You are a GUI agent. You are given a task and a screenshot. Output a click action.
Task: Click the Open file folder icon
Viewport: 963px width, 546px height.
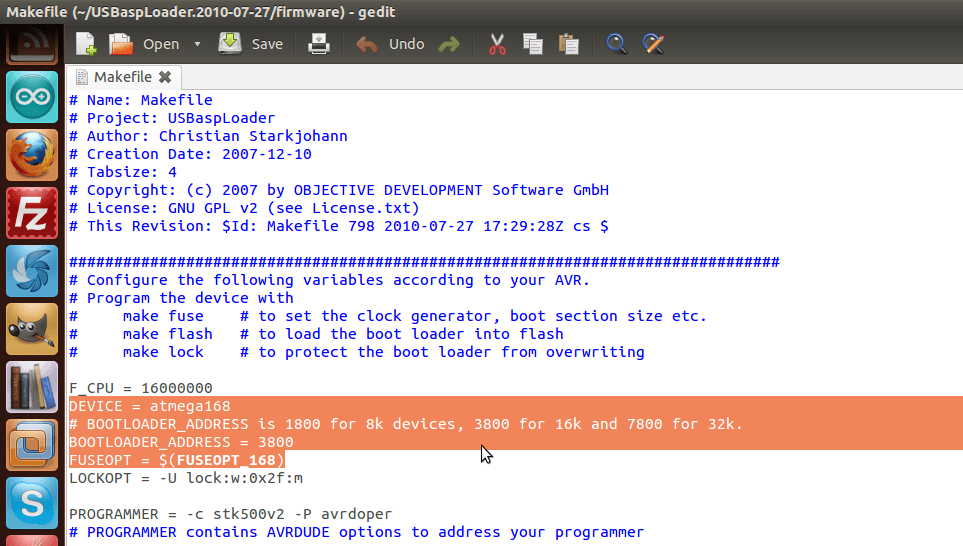pos(121,44)
